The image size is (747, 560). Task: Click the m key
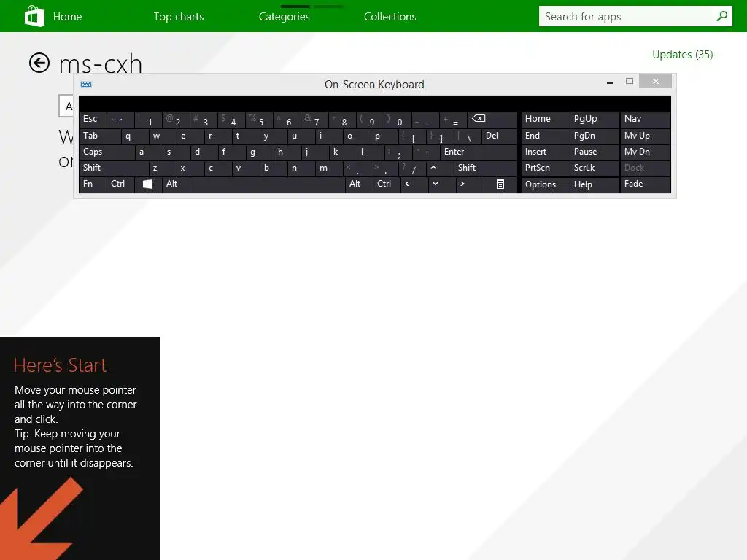[x=329, y=168]
